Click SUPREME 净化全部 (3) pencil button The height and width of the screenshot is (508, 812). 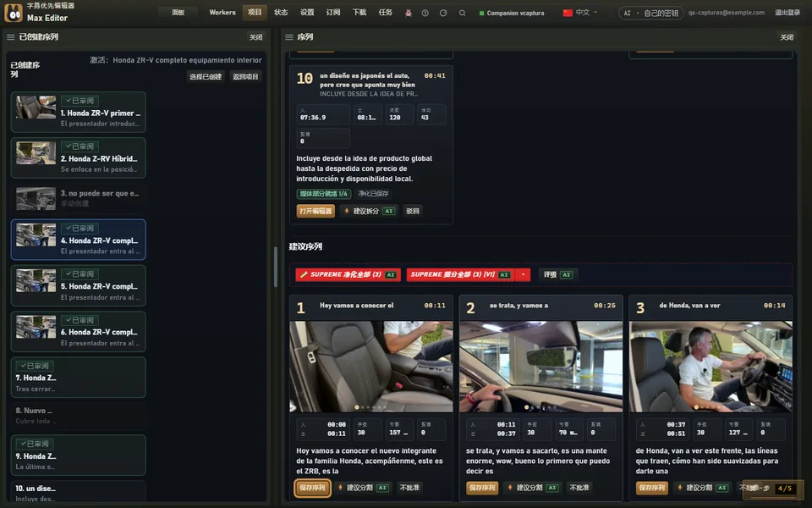pos(348,274)
